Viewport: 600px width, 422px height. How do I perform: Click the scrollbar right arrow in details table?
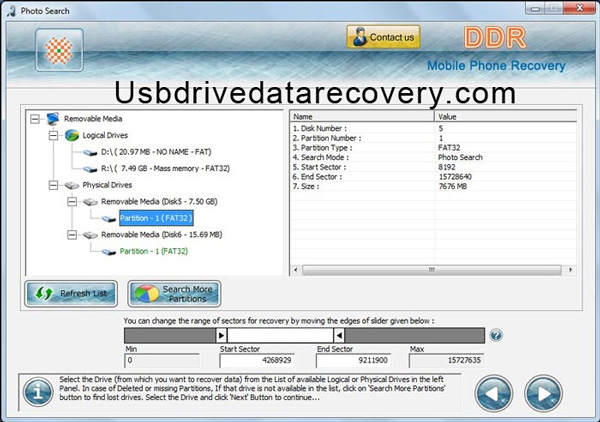[571, 270]
